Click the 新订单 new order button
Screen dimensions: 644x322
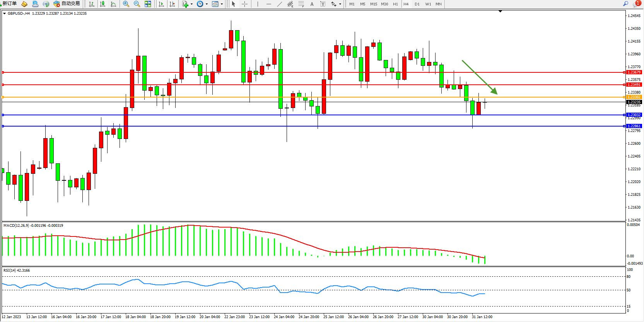coord(9,4)
